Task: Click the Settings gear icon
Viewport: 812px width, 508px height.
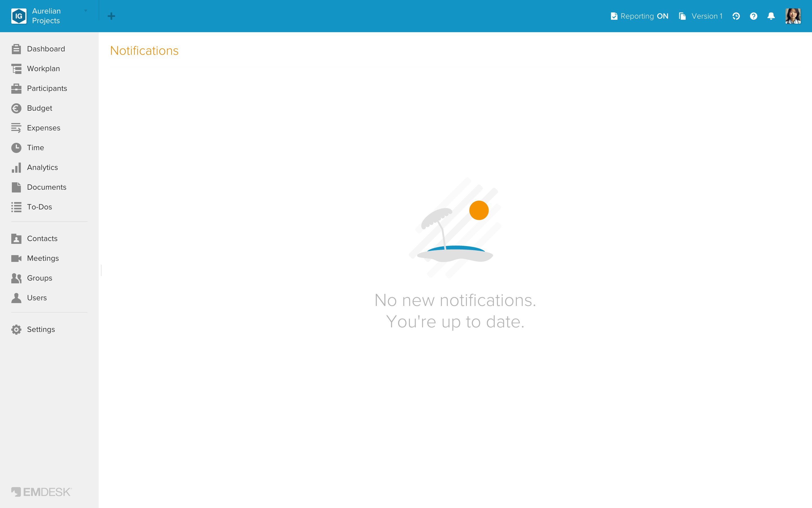Action: (16, 330)
